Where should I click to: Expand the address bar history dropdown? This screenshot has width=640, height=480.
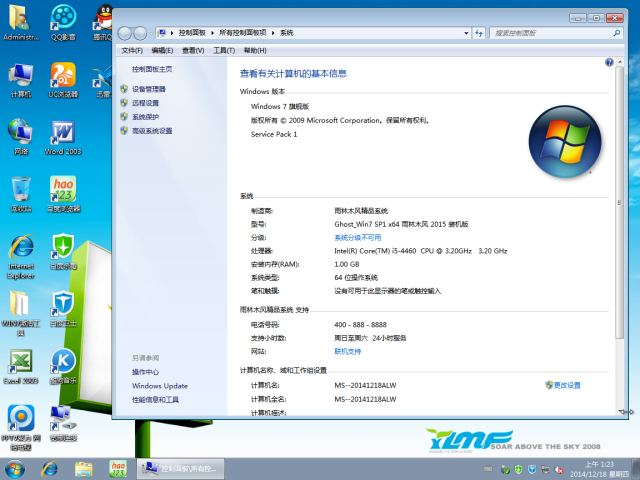pyautogui.click(x=466, y=33)
